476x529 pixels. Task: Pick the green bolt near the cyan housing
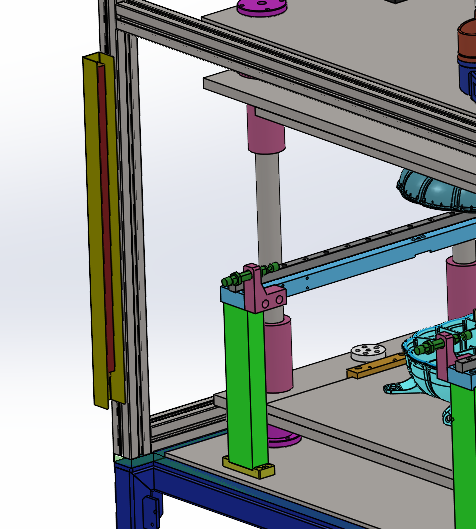pyautogui.click(x=442, y=343)
